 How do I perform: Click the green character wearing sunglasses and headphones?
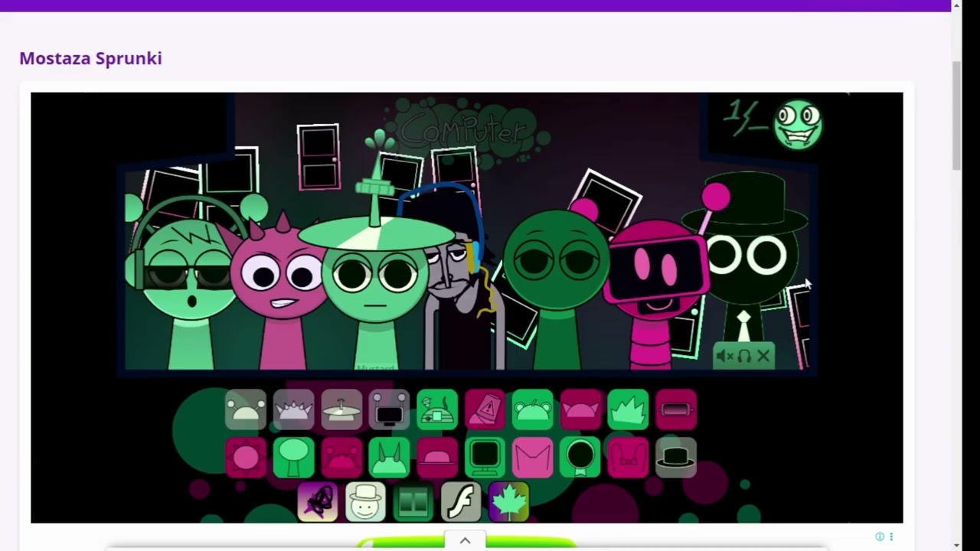pyautogui.click(x=188, y=283)
